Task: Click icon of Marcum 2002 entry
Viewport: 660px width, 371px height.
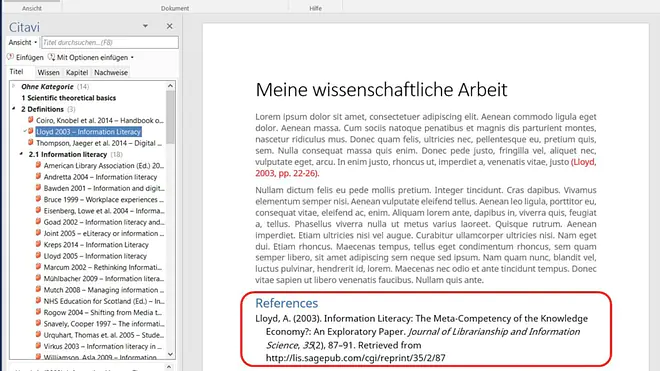Action: [x=38, y=267]
